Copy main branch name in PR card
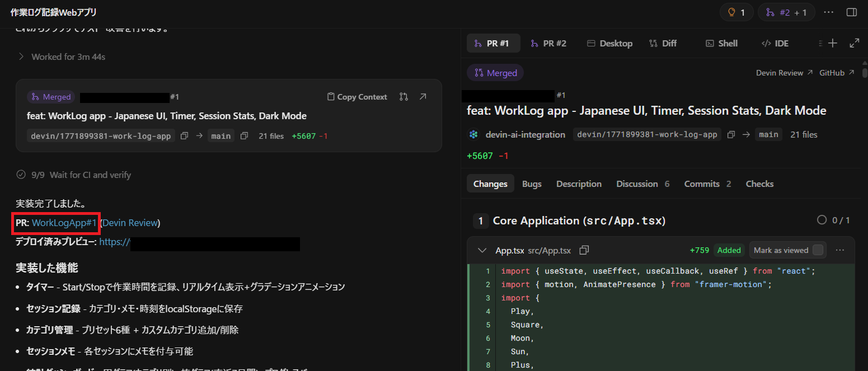 pyautogui.click(x=244, y=136)
